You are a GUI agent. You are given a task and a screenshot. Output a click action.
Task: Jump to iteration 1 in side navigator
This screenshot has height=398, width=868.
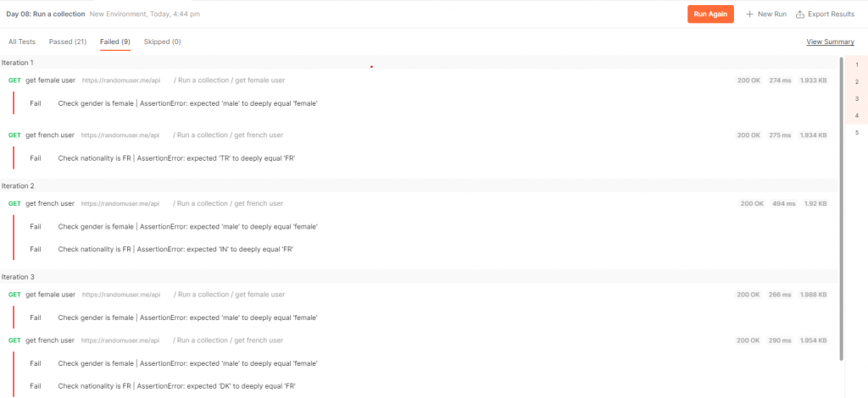[856, 64]
